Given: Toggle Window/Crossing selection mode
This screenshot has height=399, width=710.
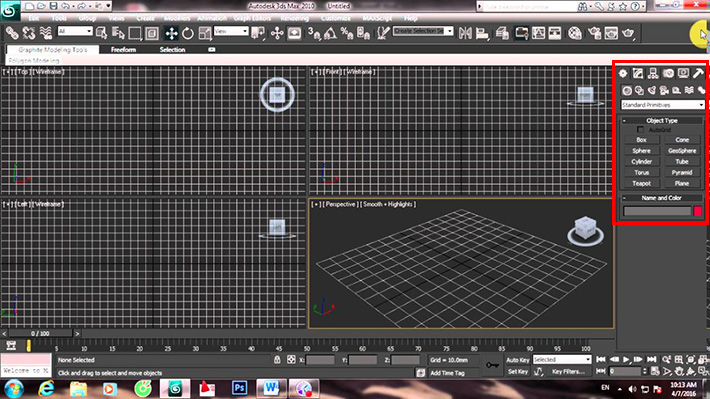Looking at the screenshot, I should click(x=152, y=33).
